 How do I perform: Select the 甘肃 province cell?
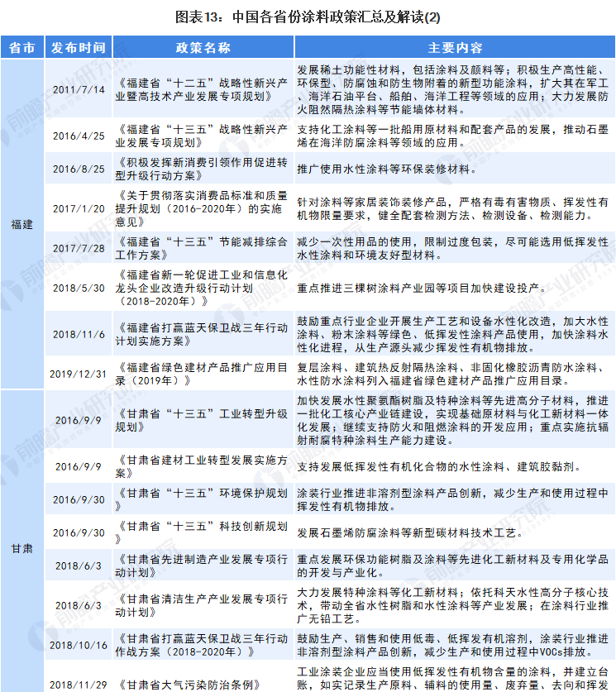[22, 547]
